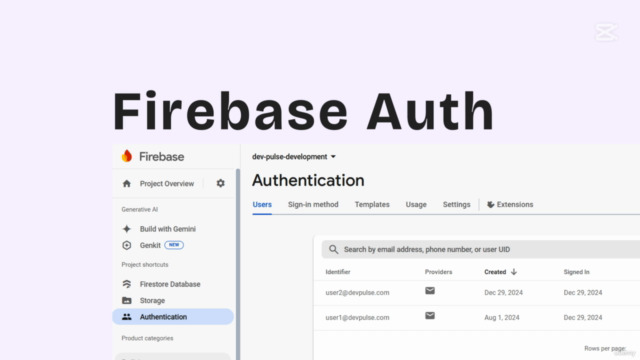This screenshot has height=360, width=640.
Task: Switch to the Users tab
Action: [262, 204]
